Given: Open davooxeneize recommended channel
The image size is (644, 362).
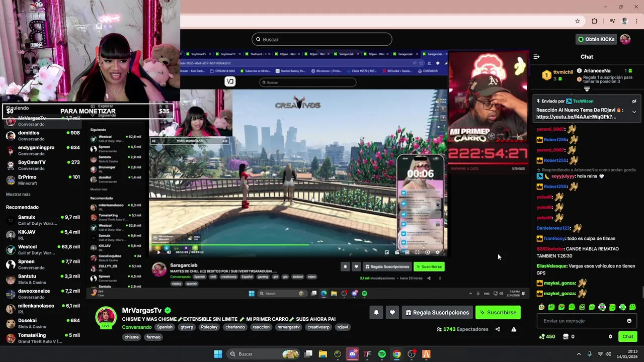Looking at the screenshot, I should (43, 294).
